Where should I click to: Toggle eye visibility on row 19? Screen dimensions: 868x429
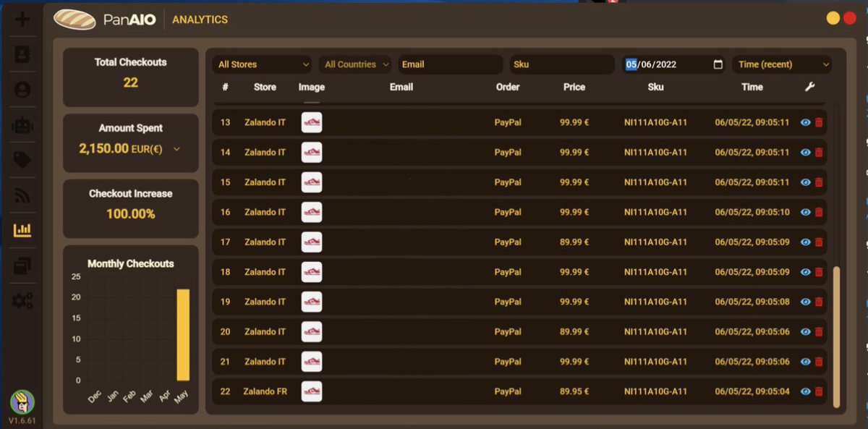click(806, 302)
